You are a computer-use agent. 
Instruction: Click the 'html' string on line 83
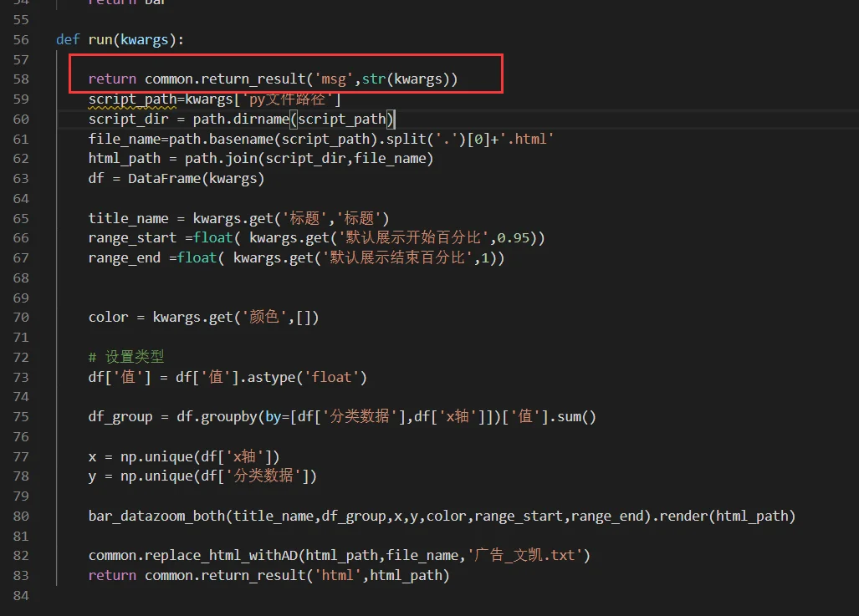pos(337,576)
